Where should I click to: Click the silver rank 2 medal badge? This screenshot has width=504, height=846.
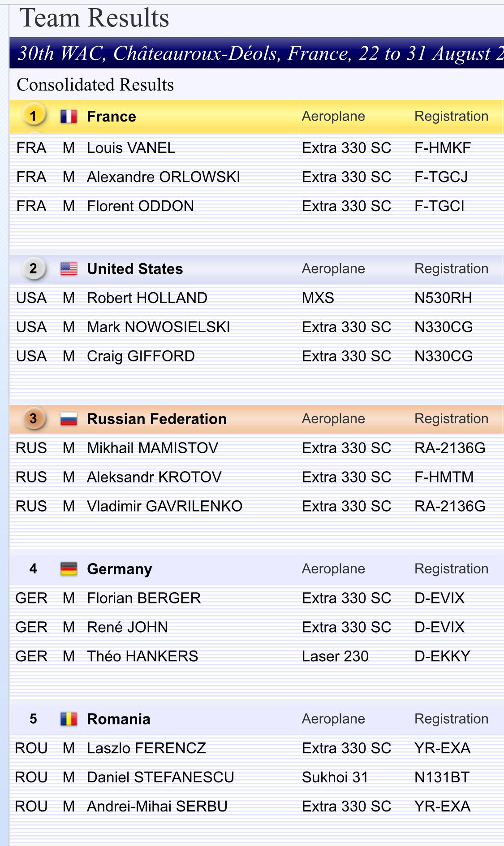pyautogui.click(x=34, y=269)
